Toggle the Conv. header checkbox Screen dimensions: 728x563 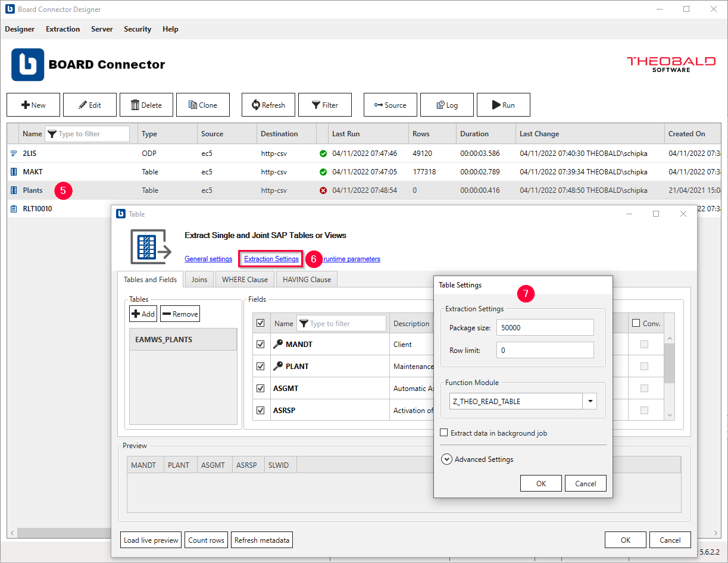tap(636, 323)
